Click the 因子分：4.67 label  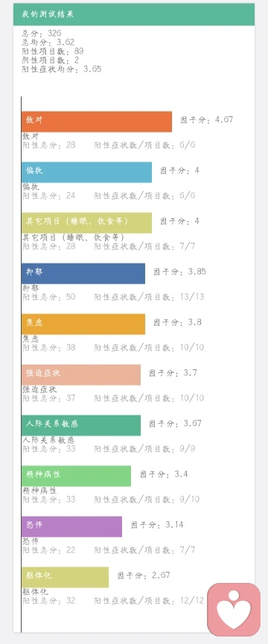[x=207, y=120]
